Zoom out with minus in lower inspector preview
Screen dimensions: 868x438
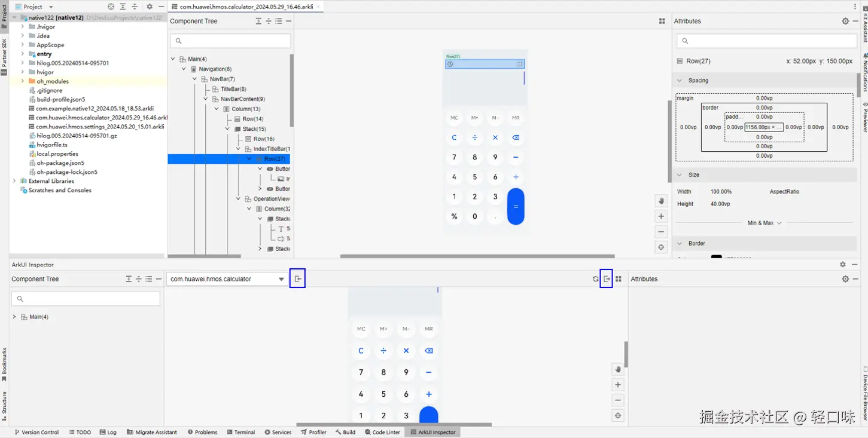[x=618, y=400]
